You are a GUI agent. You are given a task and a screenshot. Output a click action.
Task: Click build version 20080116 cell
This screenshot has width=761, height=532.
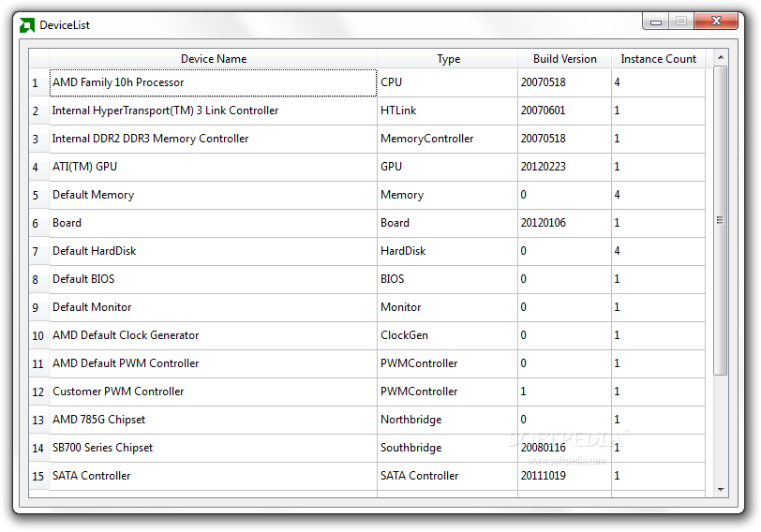click(564, 448)
